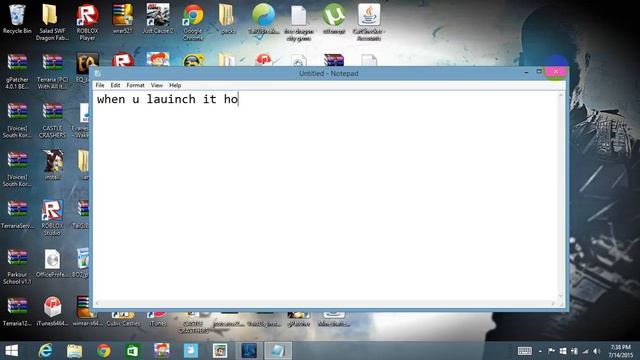Launch Chrome from the taskbar

pos(104,351)
